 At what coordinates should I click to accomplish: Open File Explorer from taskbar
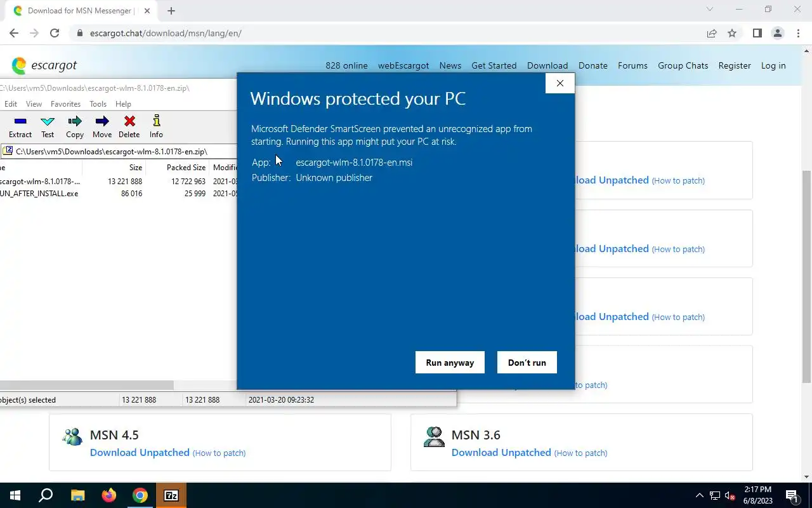77,495
